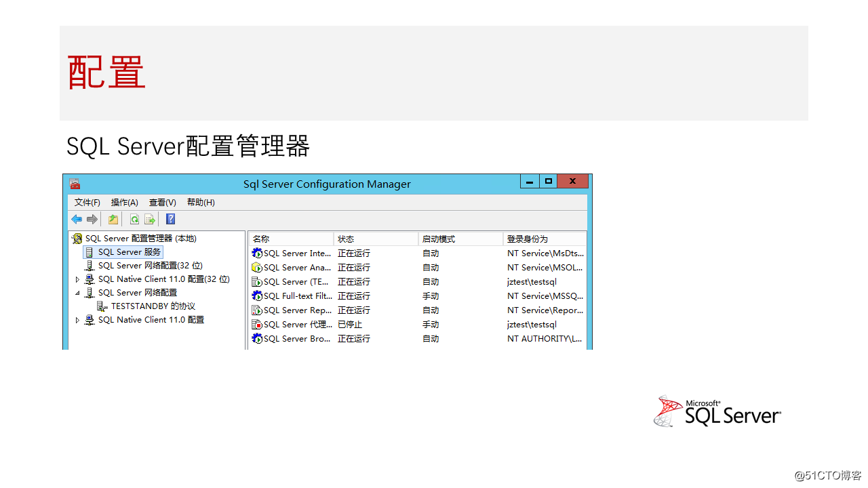868x488 pixels.
Task: Click the root SQL Server 配置管理器 node icon
Action: click(x=77, y=239)
